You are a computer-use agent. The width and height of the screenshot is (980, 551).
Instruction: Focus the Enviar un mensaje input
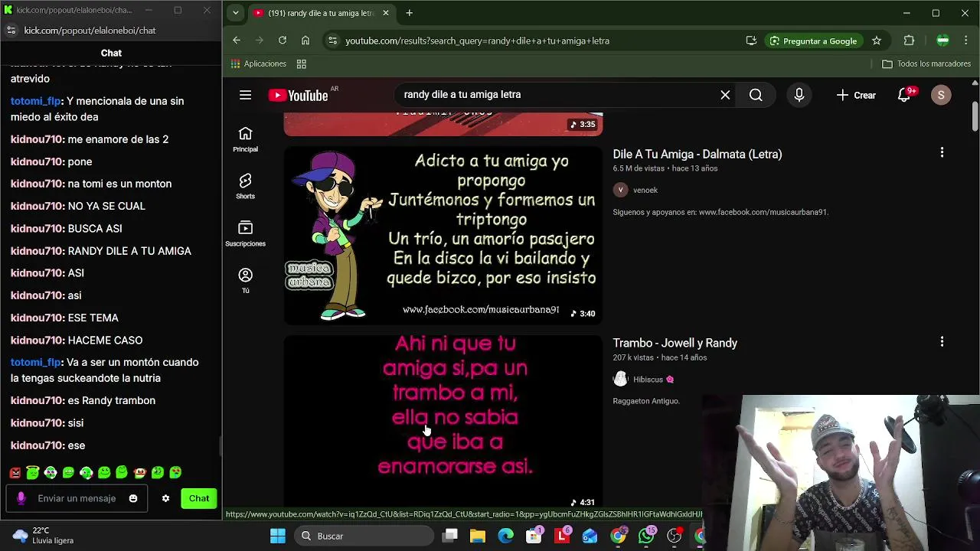coord(77,498)
